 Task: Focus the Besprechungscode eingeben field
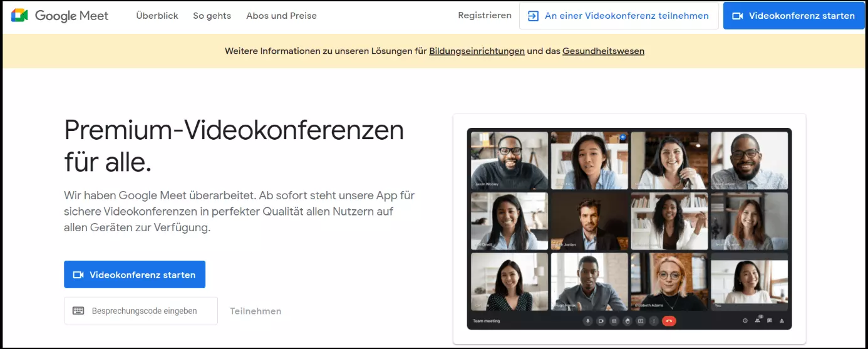coord(141,311)
